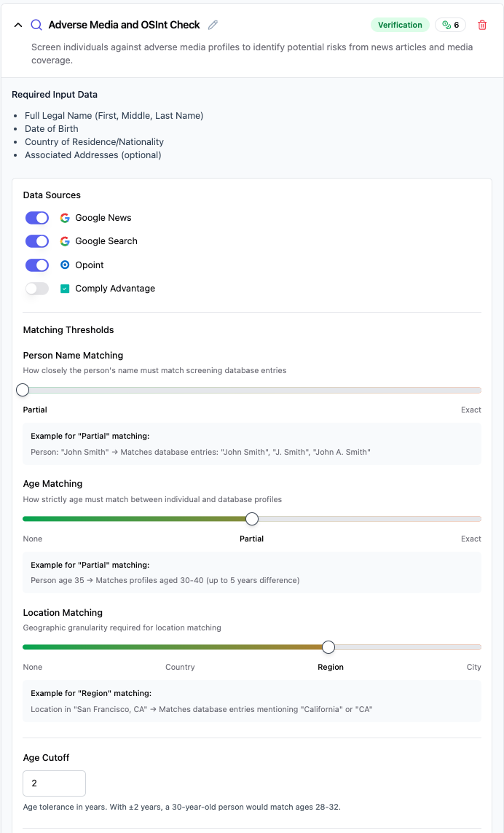Select City on the Location Matching scale
This screenshot has height=833, width=504.
[473, 668]
